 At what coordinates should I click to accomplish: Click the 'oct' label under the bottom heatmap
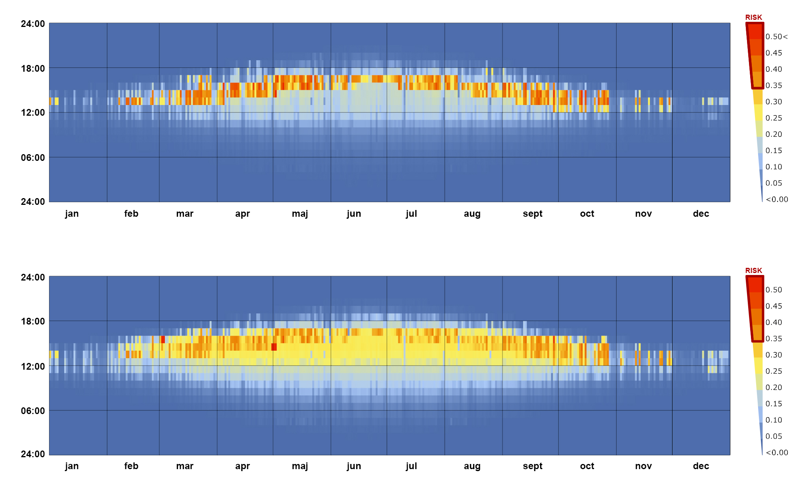pyautogui.click(x=587, y=466)
